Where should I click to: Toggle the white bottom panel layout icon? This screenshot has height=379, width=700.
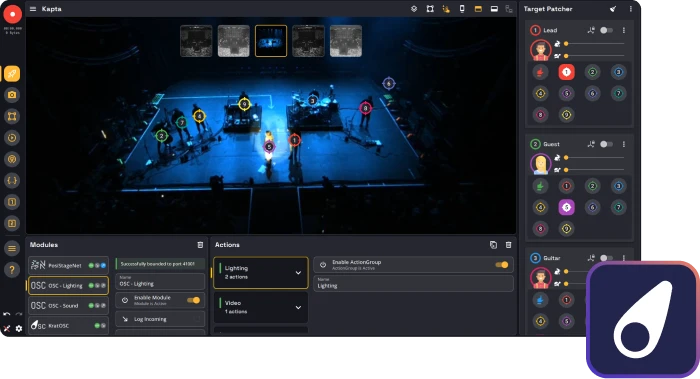tap(494, 9)
